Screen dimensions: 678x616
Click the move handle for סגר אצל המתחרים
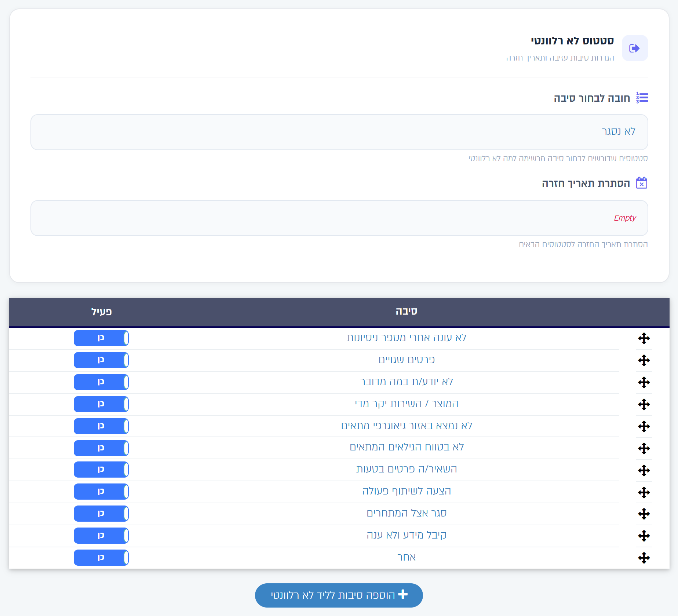644,514
